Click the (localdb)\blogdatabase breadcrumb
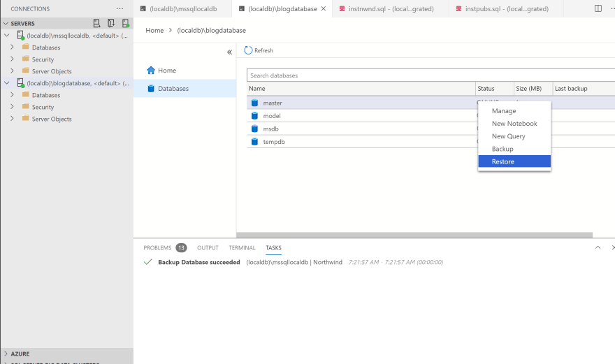The image size is (615, 364). [x=211, y=30]
